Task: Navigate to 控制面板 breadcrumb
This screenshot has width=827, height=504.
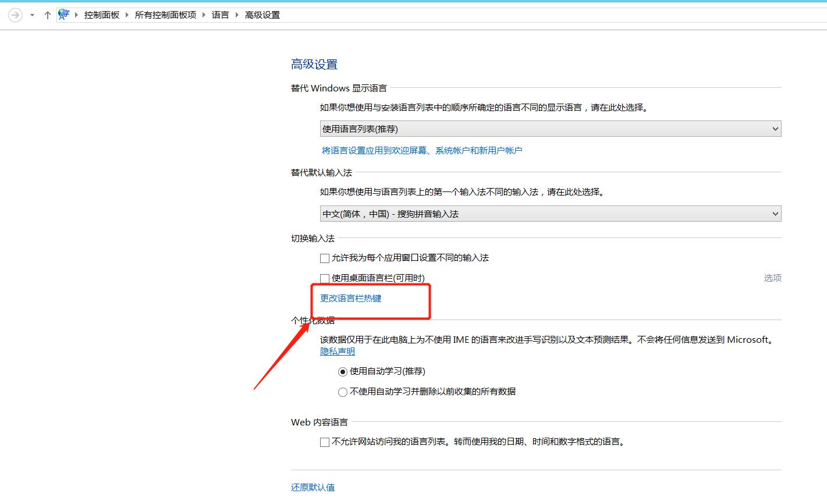Action: click(103, 15)
